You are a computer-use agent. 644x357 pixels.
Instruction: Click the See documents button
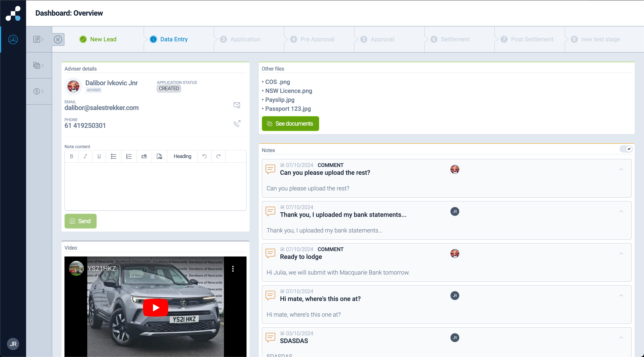[x=290, y=124]
